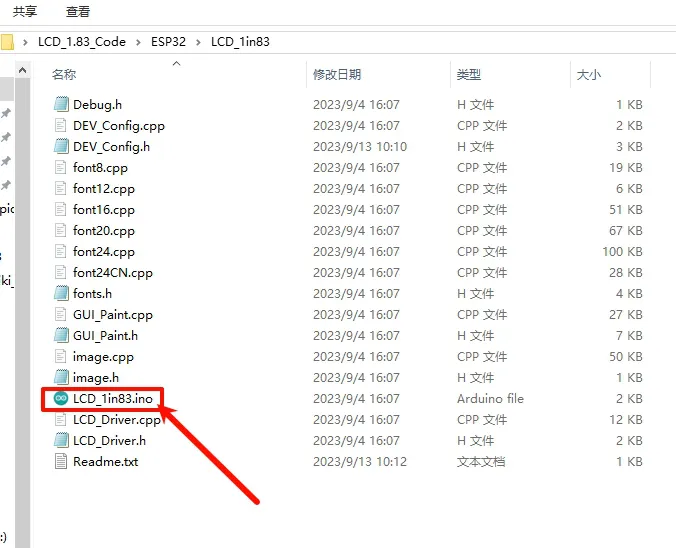Click the 'Arduino file' type cell
Image resolution: width=676 pixels, height=548 pixels.
tap(490, 399)
